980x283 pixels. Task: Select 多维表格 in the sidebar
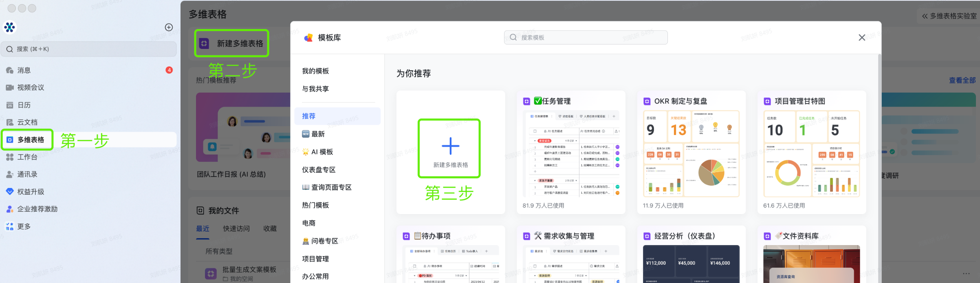click(89, 139)
